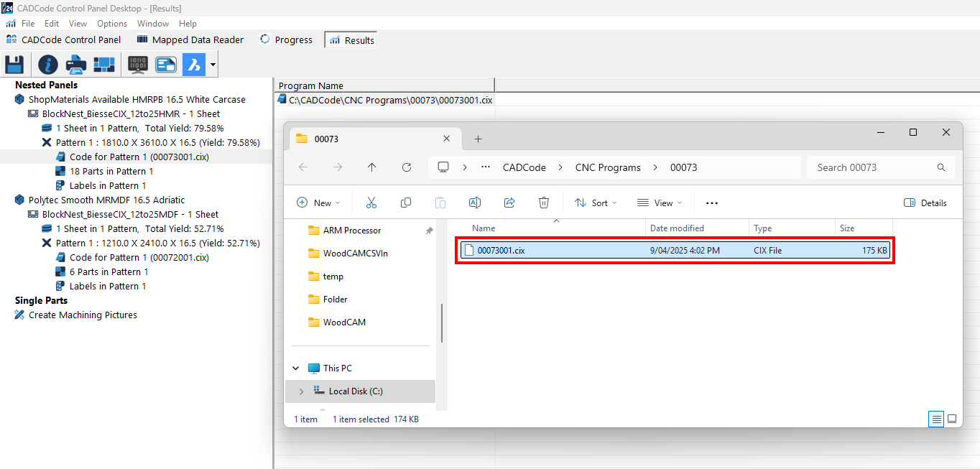Click the Delete trash icon
The width and height of the screenshot is (980, 469).
544,203
